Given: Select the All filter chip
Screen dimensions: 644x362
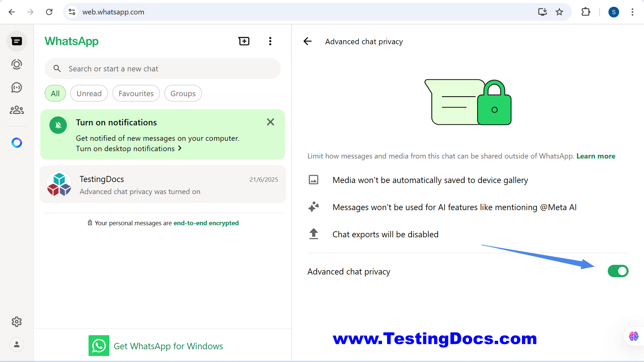Looking at the screenshot, I should click(55, 94).
